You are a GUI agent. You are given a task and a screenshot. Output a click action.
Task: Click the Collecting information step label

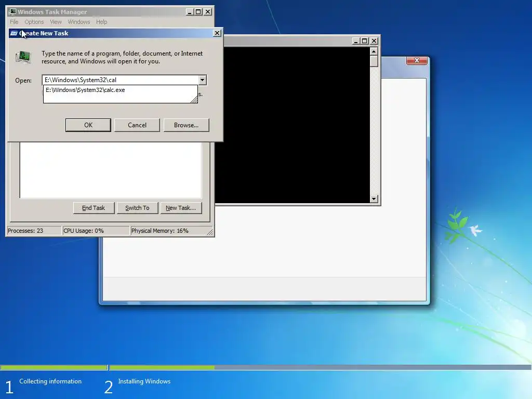point(50,381)
